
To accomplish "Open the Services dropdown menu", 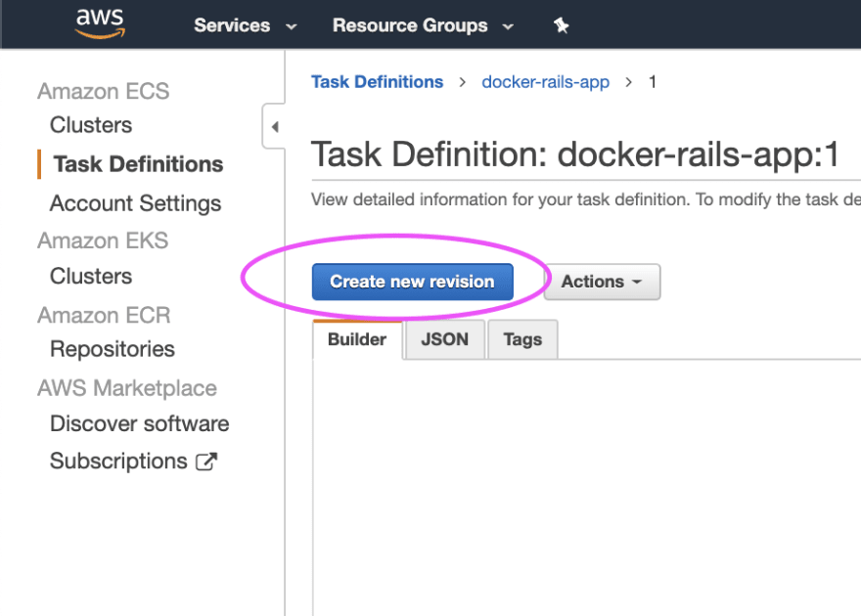I will click(245, 25).
